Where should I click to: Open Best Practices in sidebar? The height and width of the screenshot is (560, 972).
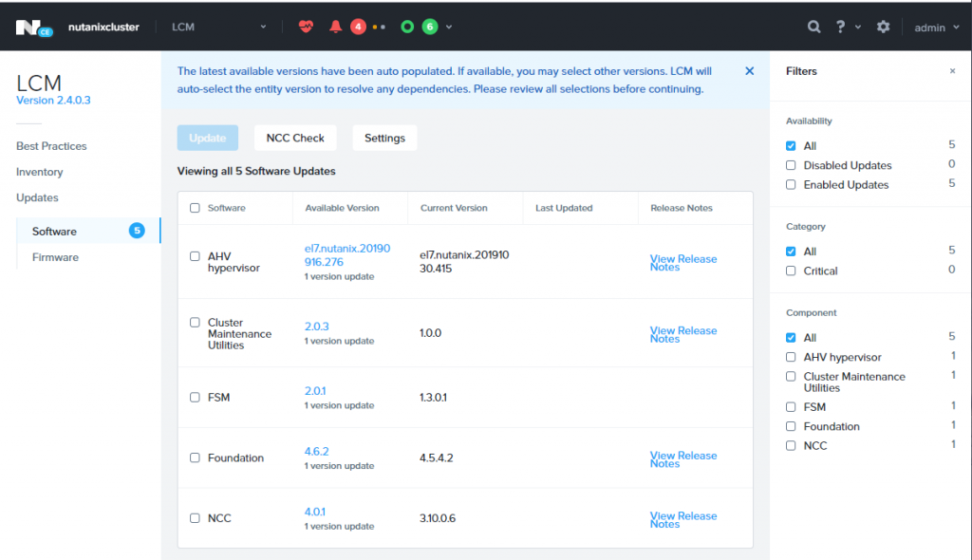pyautogui.click(x=51, y=146)
